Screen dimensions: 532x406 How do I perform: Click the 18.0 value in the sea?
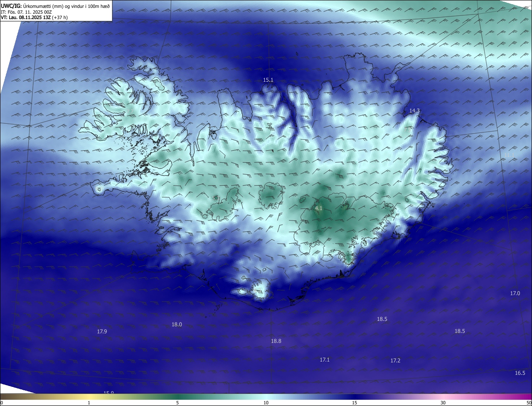[x=177, y=324]
